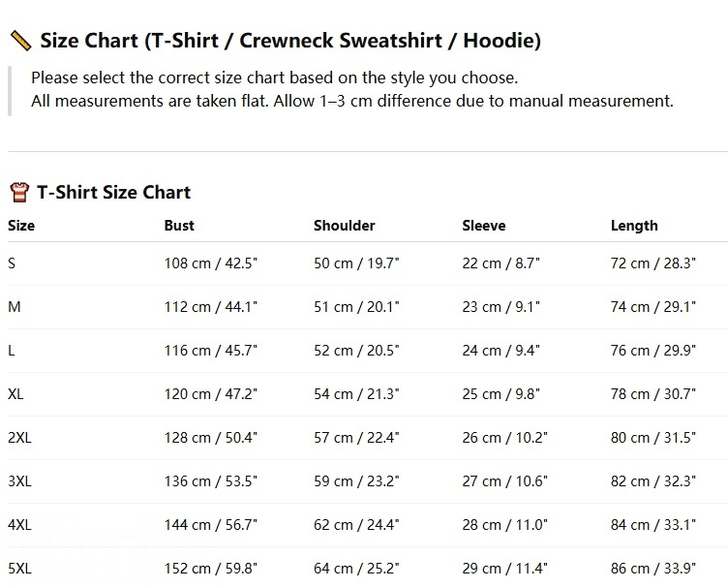
Task: Click bust value 108 cm / 42.5"
Action: 210,263
